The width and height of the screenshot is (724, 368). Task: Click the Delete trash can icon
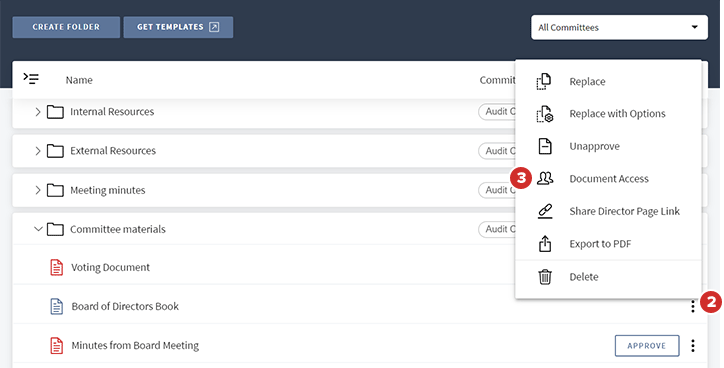coord(545,277)
